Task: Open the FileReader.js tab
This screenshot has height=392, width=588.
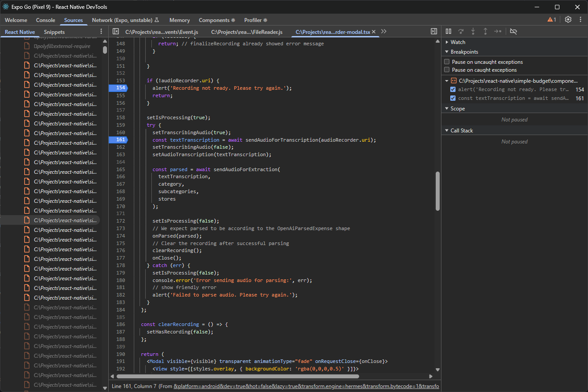Action: pyautogui.click(x=246, y=32)
